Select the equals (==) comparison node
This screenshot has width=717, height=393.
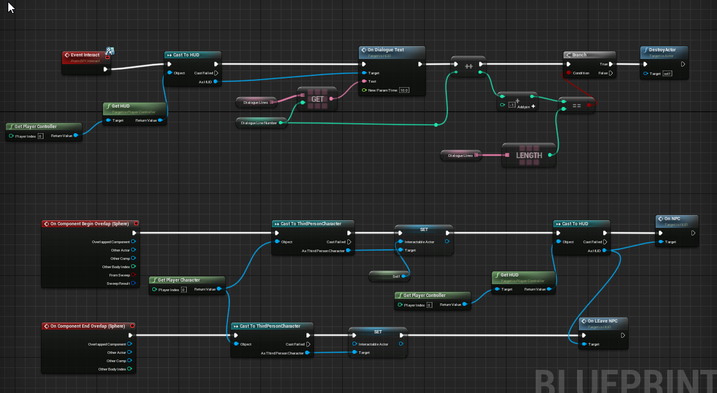pos(577,105)
